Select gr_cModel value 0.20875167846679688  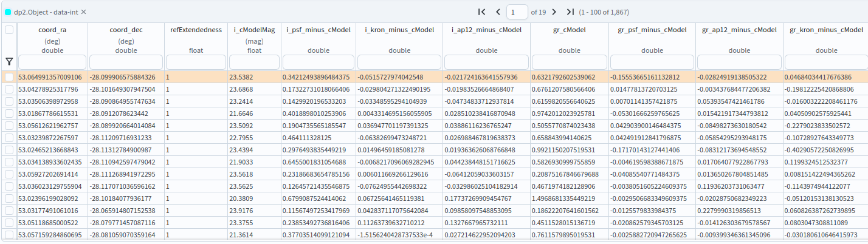pyautogui.click(x=568, y=174)
